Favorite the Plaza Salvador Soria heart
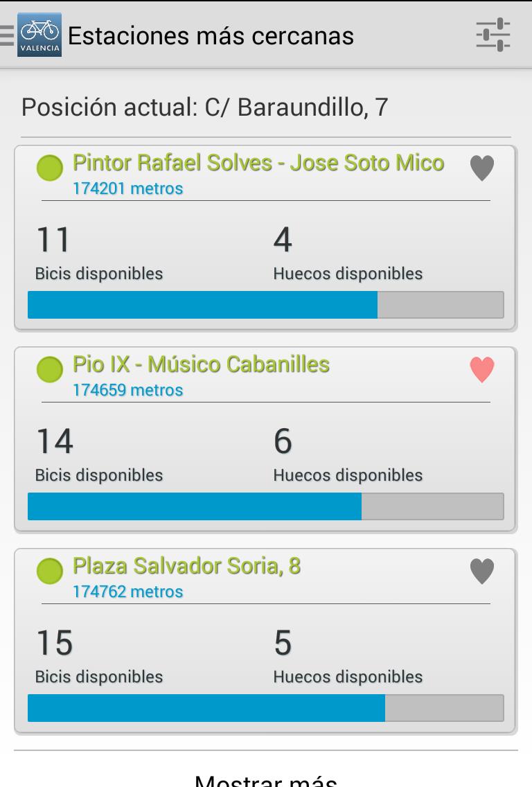 (482, 571)
